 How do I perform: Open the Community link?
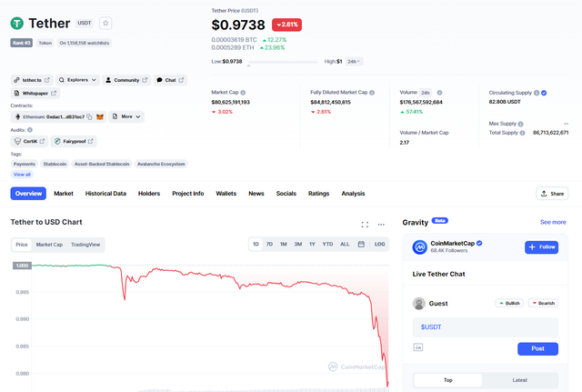point(126,80)
